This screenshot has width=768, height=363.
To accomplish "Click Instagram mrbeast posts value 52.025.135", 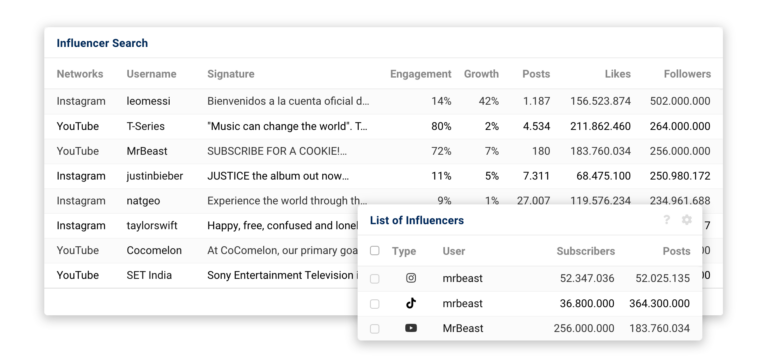I will pos(663,278).
